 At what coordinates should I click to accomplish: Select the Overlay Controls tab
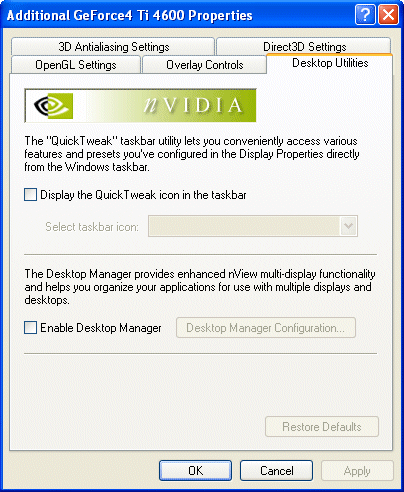[204, 65]
